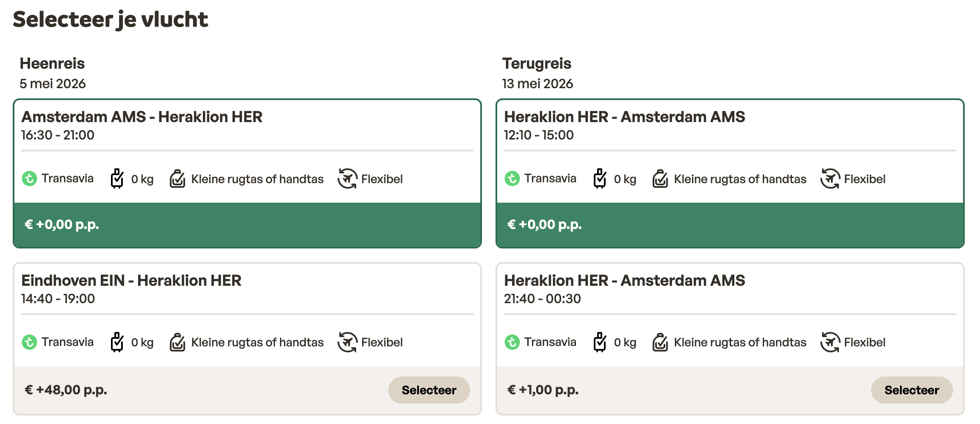Viewport: 980px width, 424px height.
Task: Click hand baggage icon on Eindhoven flight
Action: (177, 342)
